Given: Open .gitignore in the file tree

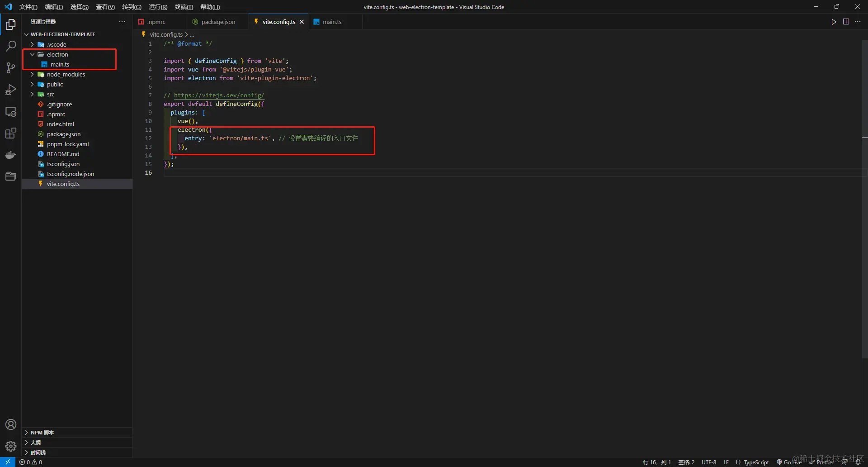Looking at the screenshot, I should point(77,104).
